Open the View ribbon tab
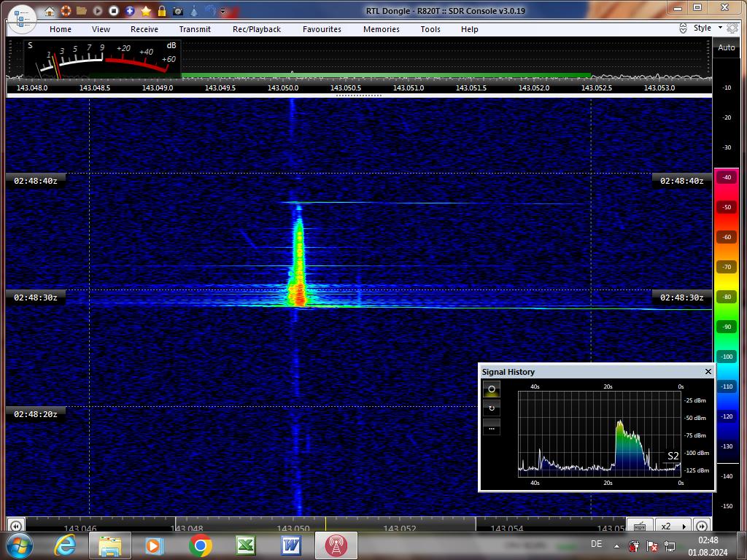This screenshot has width=747, height=560. pyautogui.click(x=101, y=29)
